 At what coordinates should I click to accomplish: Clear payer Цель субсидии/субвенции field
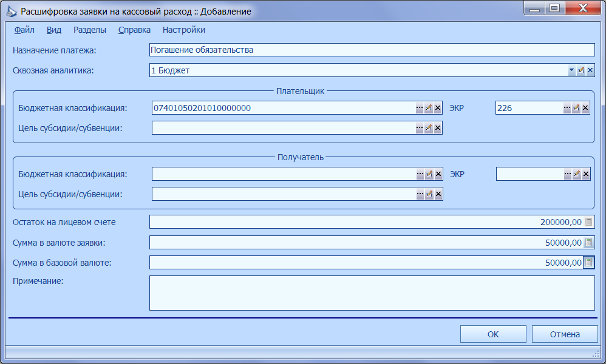[437, 128]
